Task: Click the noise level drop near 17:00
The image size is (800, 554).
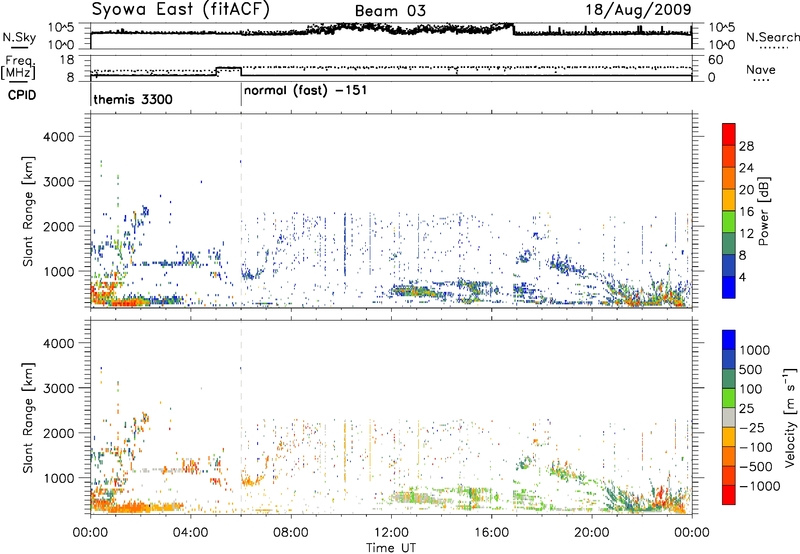Action: click(x=513, y=29)
